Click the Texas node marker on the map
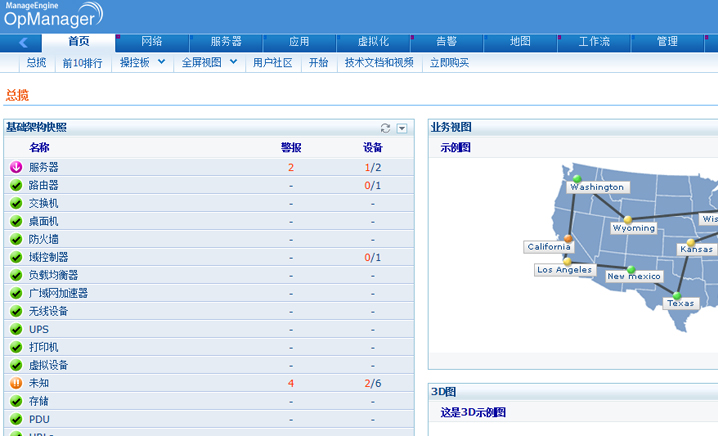 [x=677, y=295]
